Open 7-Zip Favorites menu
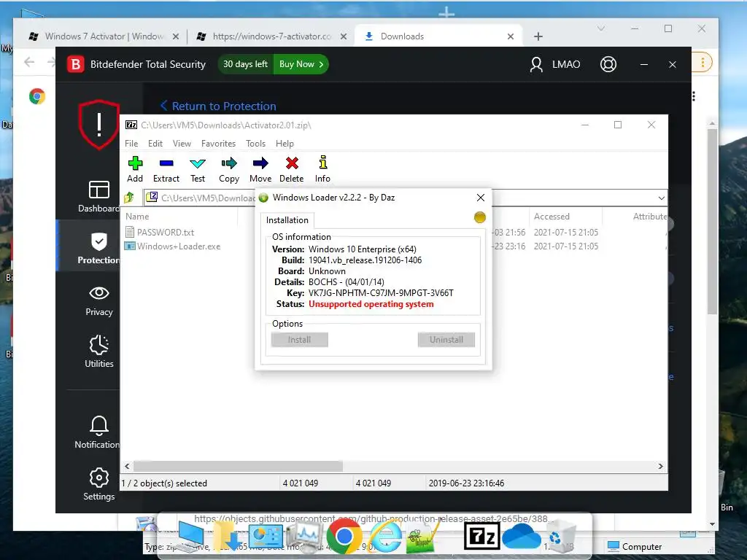The height and width of the screenshot is (560, 747). click(x=218, y=144)
